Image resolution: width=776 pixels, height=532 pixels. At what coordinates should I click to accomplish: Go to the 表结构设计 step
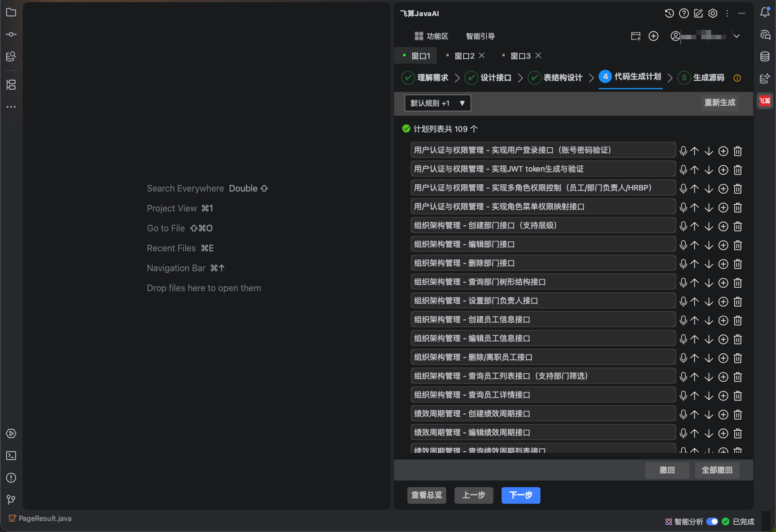coord(555,78)
